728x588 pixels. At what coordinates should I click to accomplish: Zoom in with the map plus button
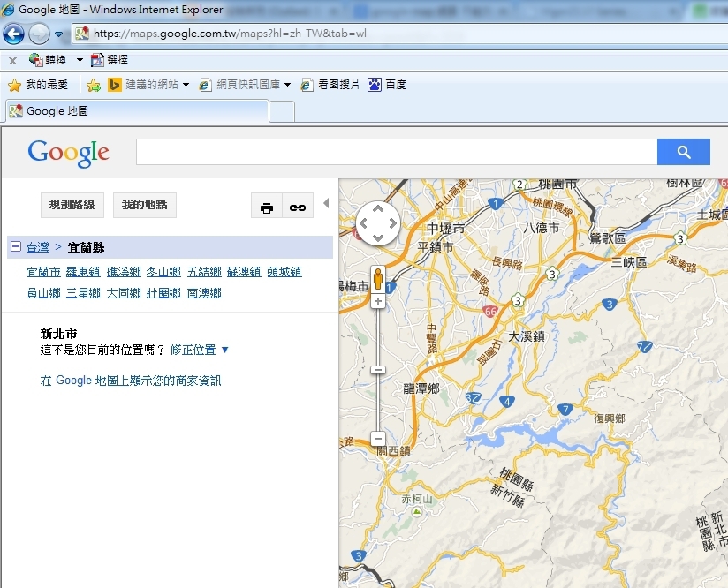[378, 301]
